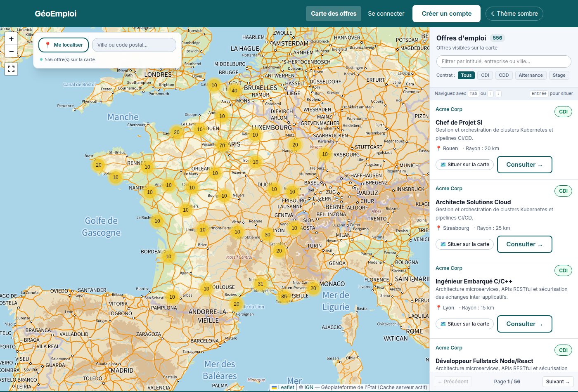Click the 20 cluster near Brest
Screen dimensions: 578x392
pos(99,165)
